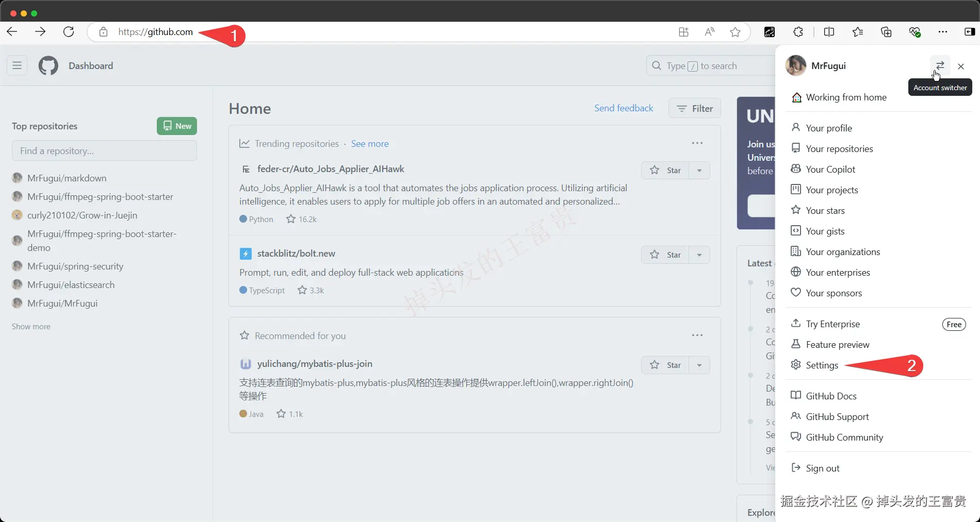
Task: Open the Filter feed options
Action: 695,108
